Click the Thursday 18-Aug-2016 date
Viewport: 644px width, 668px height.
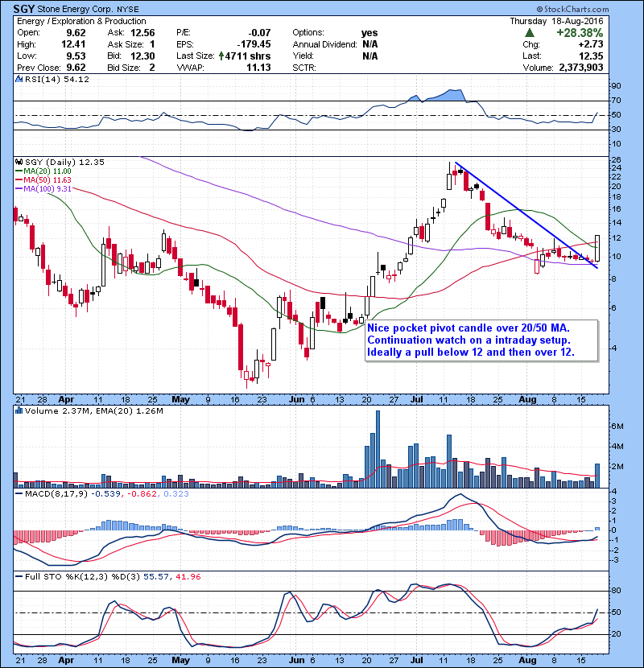(556, 21)
